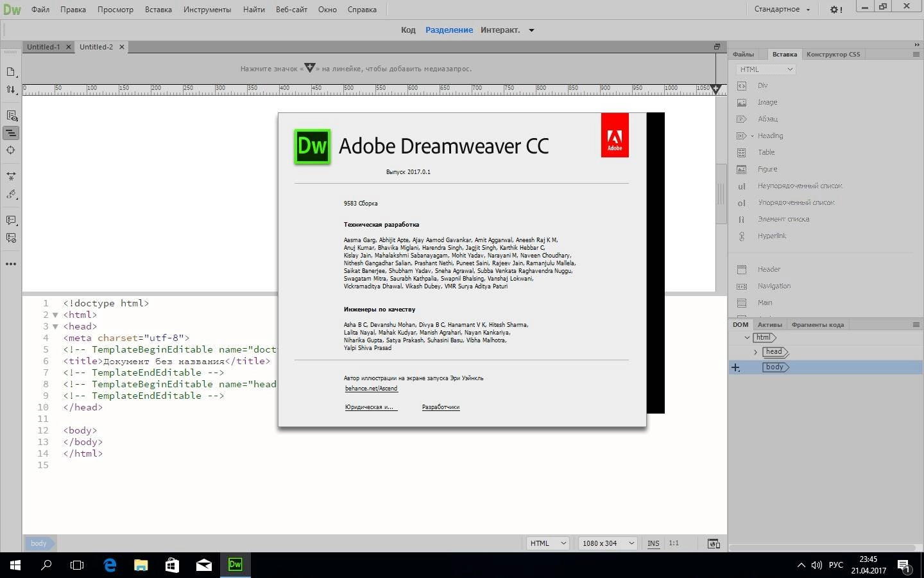This screenshot has width=924, height=578.
Task: Click the Dw logo in About dialog
Action: coord(312,146)
